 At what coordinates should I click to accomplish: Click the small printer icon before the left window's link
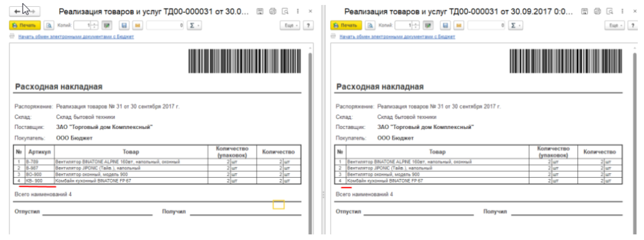(x=13, y=37)
